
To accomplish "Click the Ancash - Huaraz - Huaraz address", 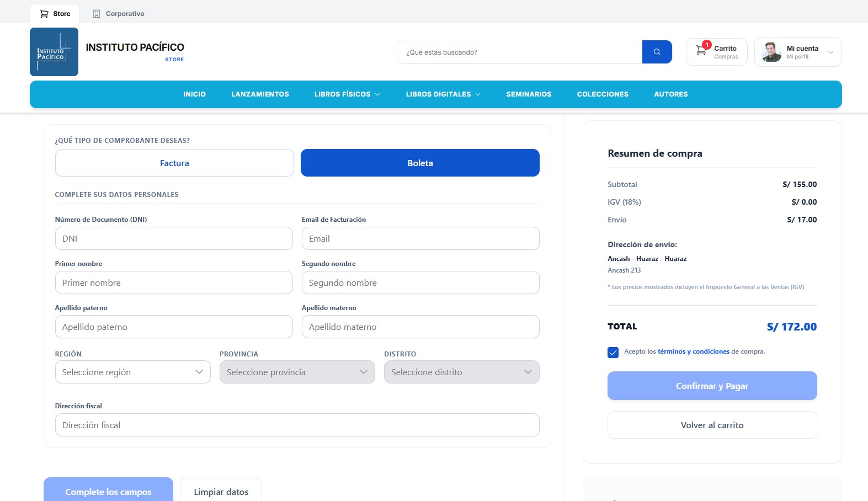I will [647, 259].
